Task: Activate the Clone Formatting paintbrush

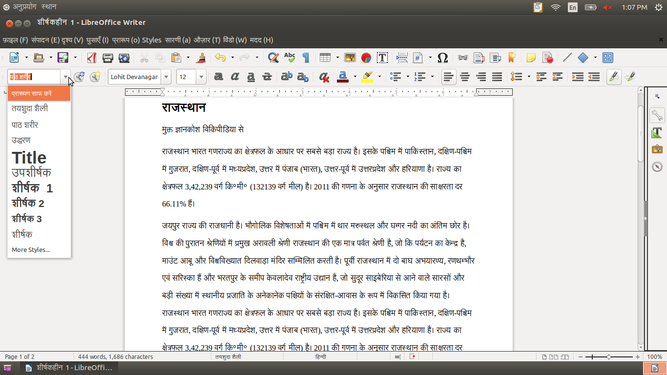Action: coord(201,57)
